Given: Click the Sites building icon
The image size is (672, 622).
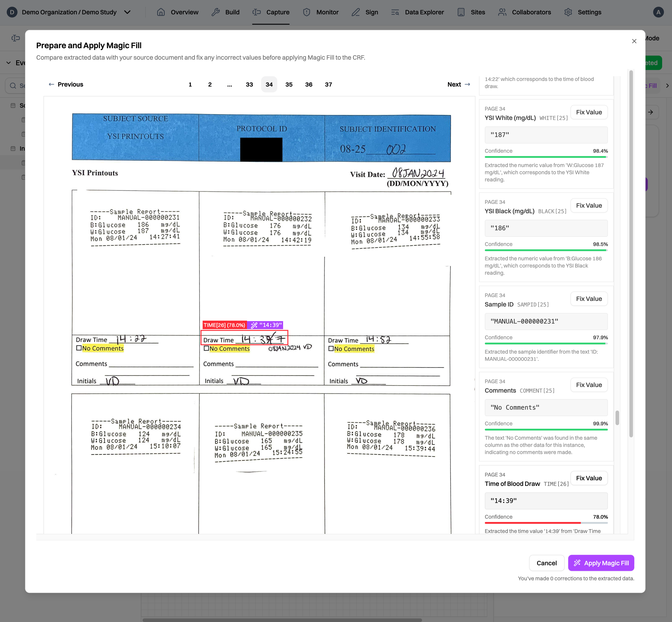Looking at the screenshot, I should [461, 12].
